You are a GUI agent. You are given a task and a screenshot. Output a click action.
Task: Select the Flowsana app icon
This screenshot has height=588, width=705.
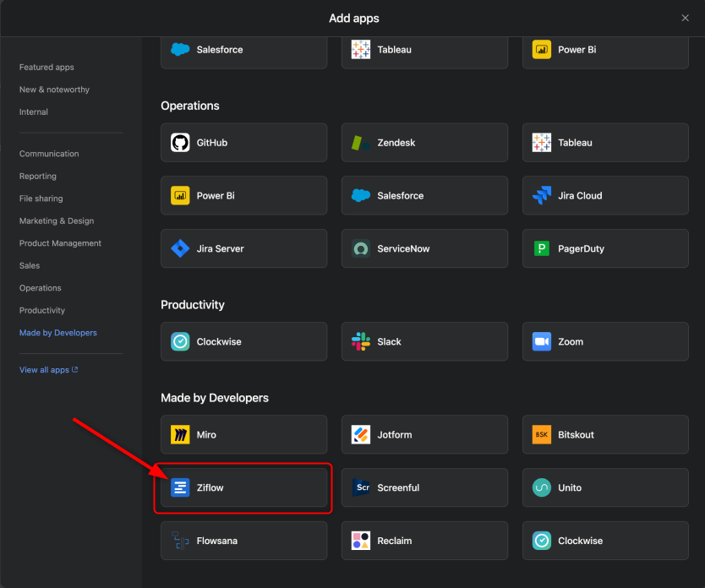[180, 541]
